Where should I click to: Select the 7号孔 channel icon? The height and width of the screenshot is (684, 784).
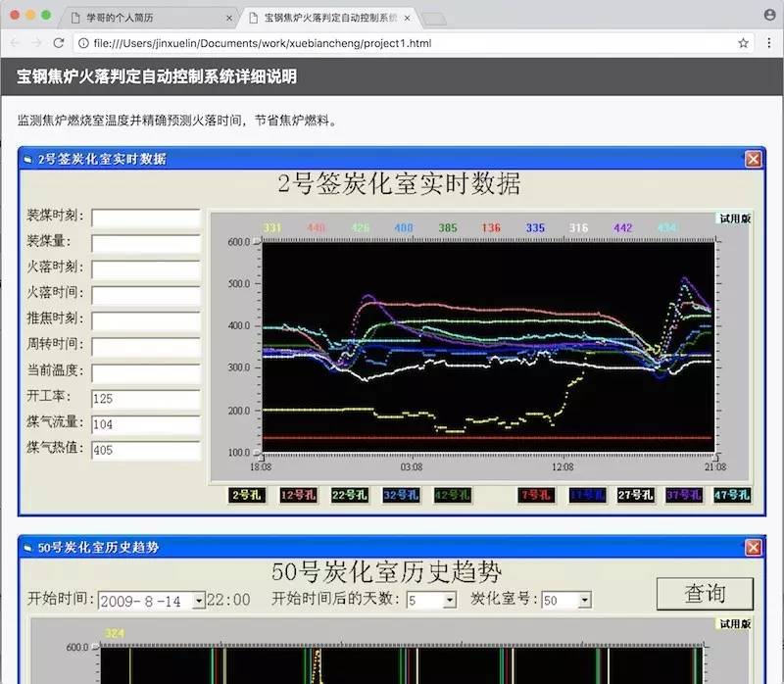point(535,496)
